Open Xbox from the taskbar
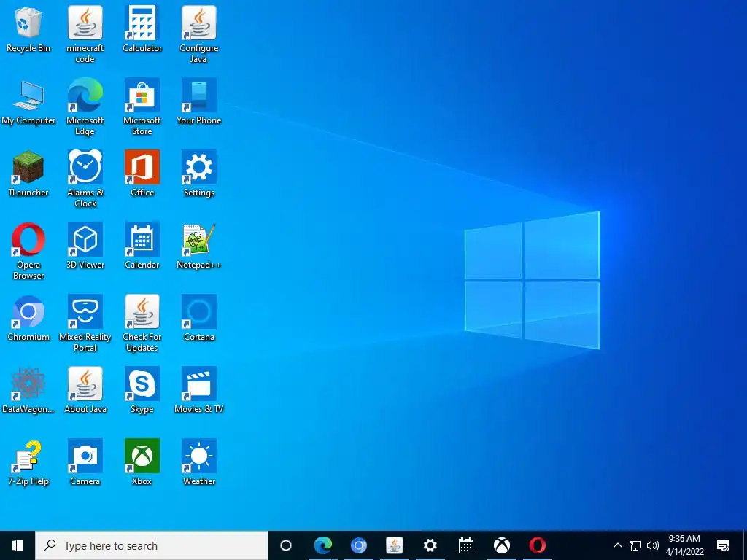Screen dimensions: 747x560 (502, 545)
